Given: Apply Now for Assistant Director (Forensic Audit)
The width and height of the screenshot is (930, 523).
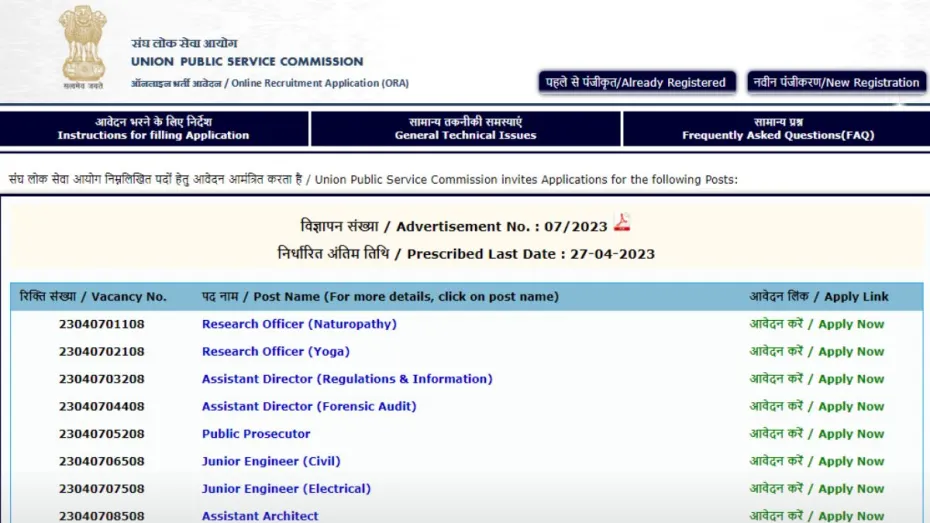Looking at the screenshot, I should coord(817,407).
